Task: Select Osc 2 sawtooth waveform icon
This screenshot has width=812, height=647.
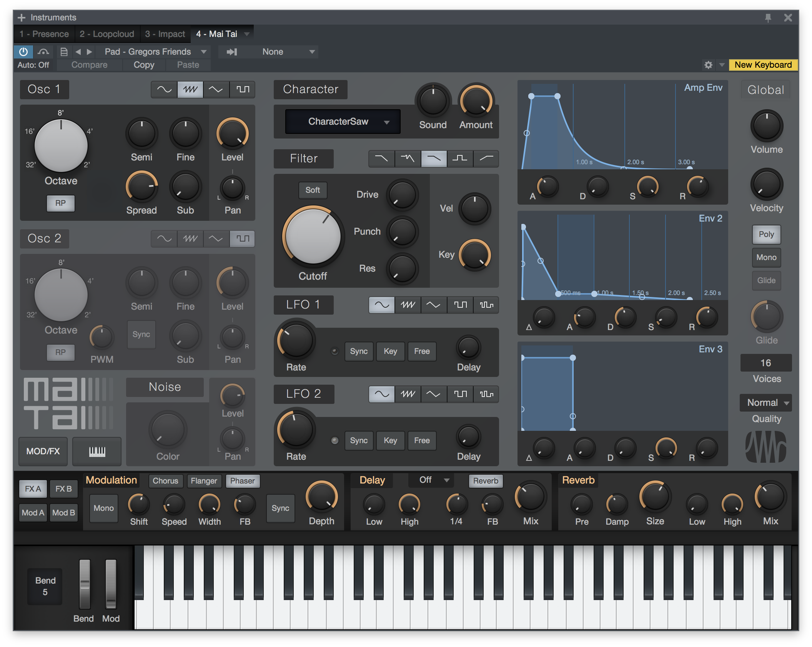Action: tap(190, 239)
